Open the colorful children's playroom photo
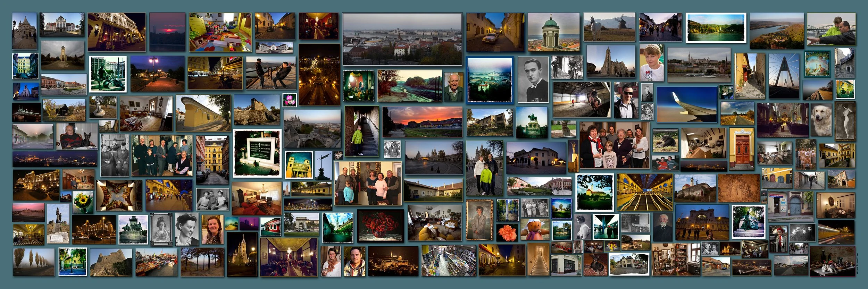This screenshot has height=289, width=868. pyautogui.click(x=220, y=32)
